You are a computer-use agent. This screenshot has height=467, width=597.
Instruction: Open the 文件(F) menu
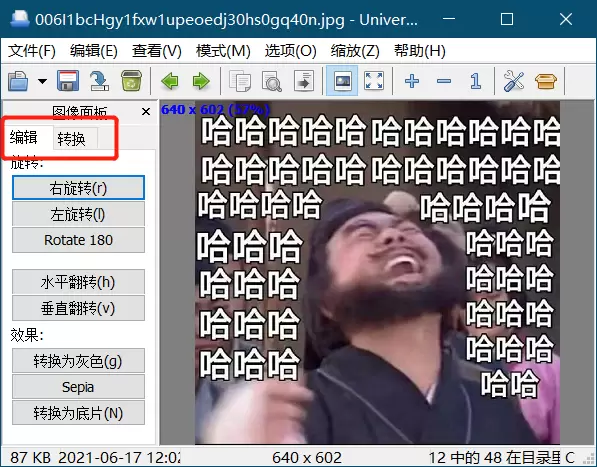(32, 51)
